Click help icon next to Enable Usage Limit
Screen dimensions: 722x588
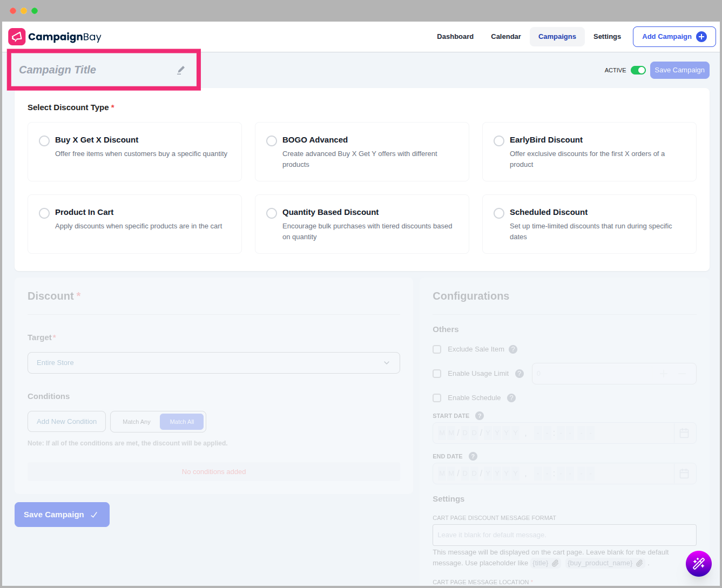[x=519, y=374]
